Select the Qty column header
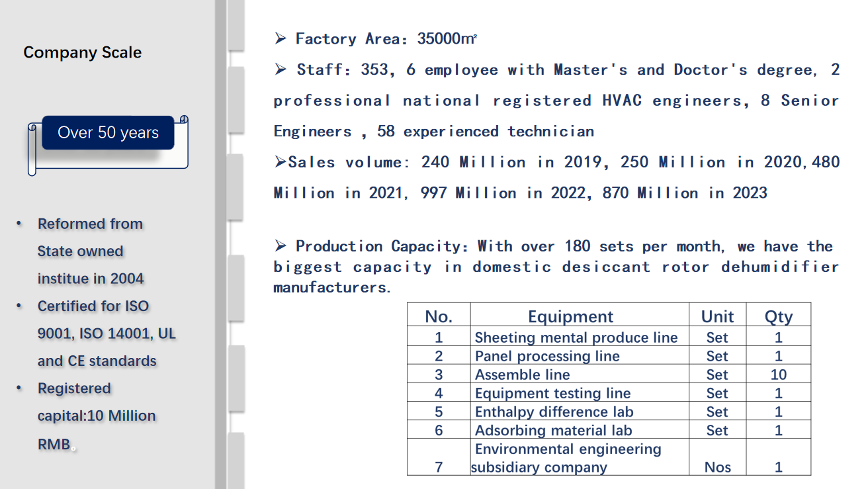The width and height of the screenshot is (868, 489). 778,317
